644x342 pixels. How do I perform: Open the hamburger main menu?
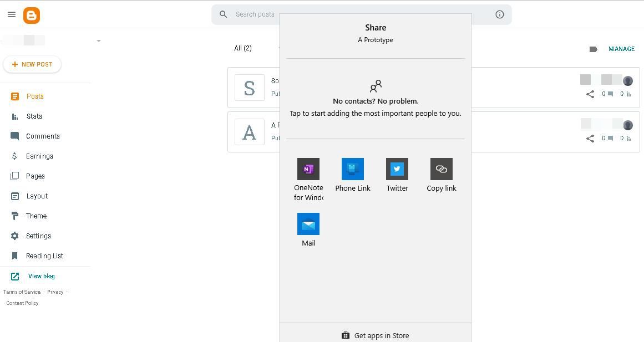tap(12, 14)
